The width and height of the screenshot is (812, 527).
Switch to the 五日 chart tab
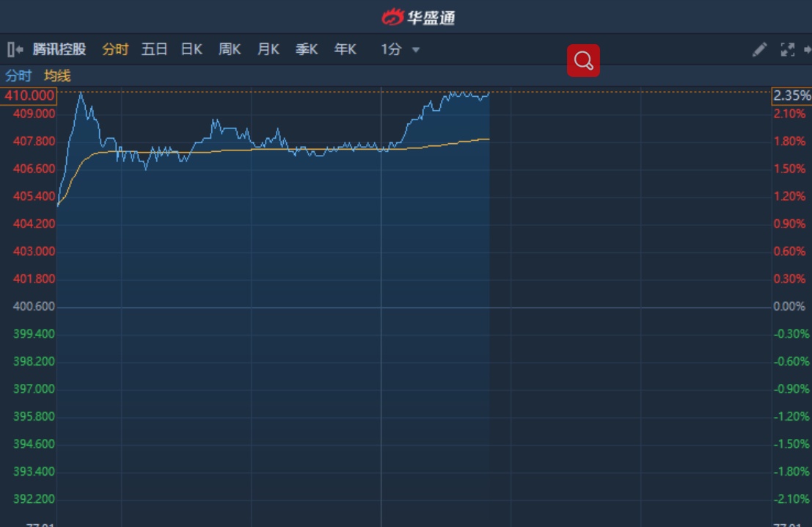click(154, 49)
